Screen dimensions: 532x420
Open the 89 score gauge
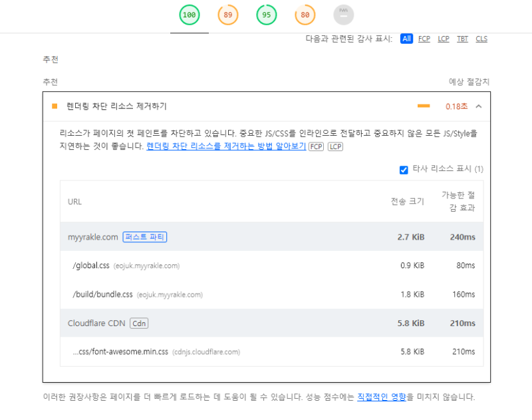click(x=228, y=15)
